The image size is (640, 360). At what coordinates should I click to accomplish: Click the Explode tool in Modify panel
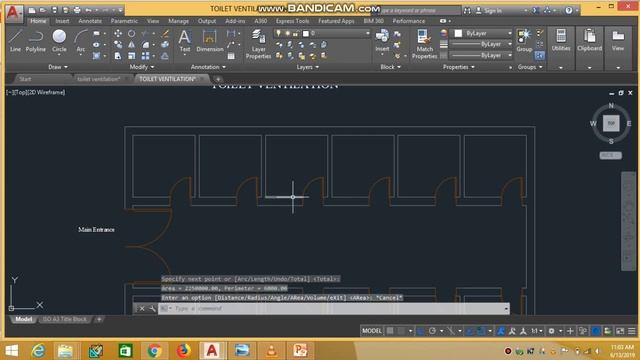coord(165,44)
